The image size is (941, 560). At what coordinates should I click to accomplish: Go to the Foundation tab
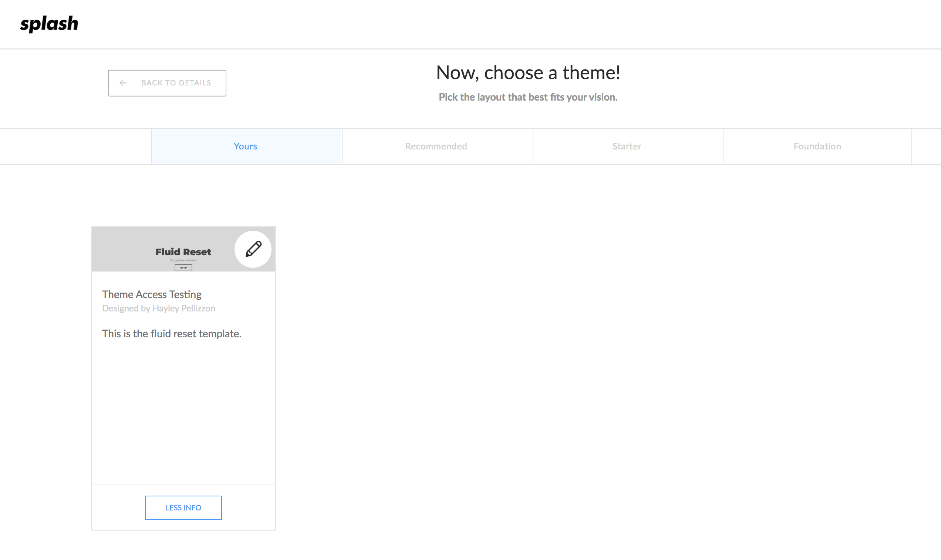817,146
